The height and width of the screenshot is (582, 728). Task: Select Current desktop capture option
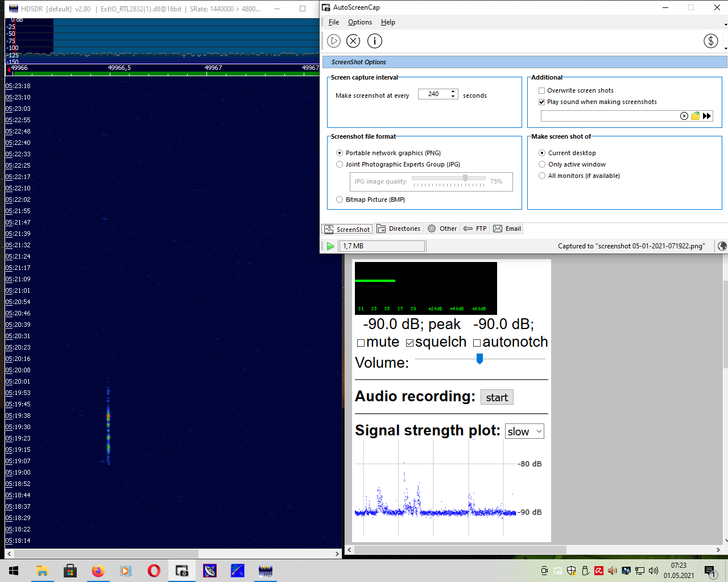pos(542,153)
